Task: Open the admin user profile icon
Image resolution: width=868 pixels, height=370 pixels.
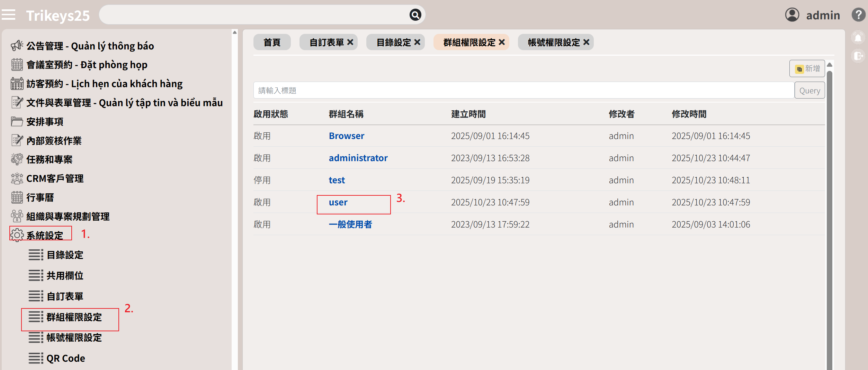Action: tap(792, 15)
